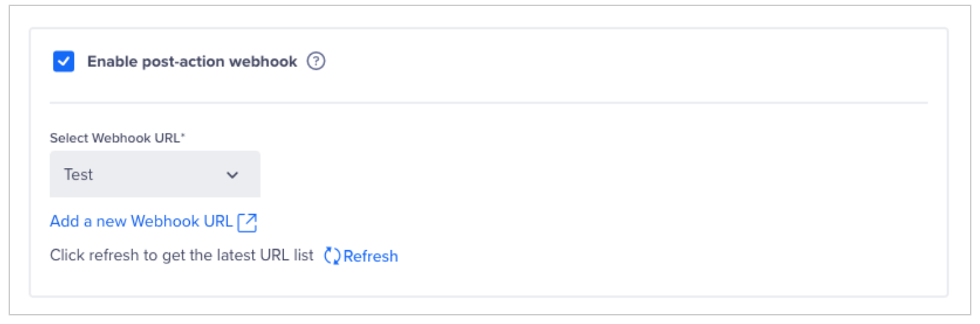Click the divider line below the checkbox
Viewport: 980px width, 324px height.
tap(489, 103)
